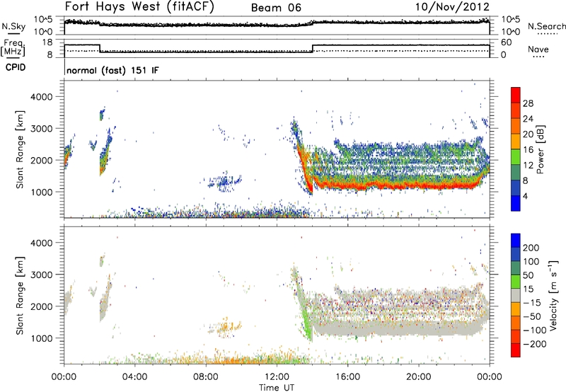Click the right '10^0' noise axis tick
This screenshot has height=392, width=566.
point(511,32)
